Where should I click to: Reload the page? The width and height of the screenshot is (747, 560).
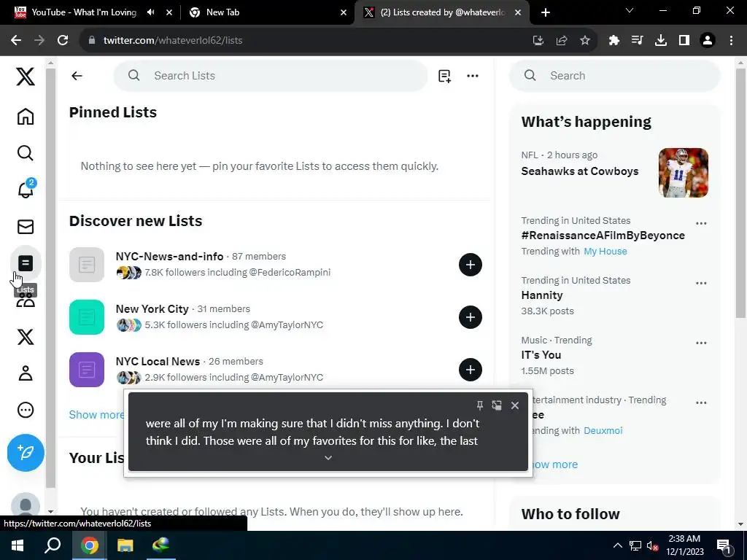63,41
